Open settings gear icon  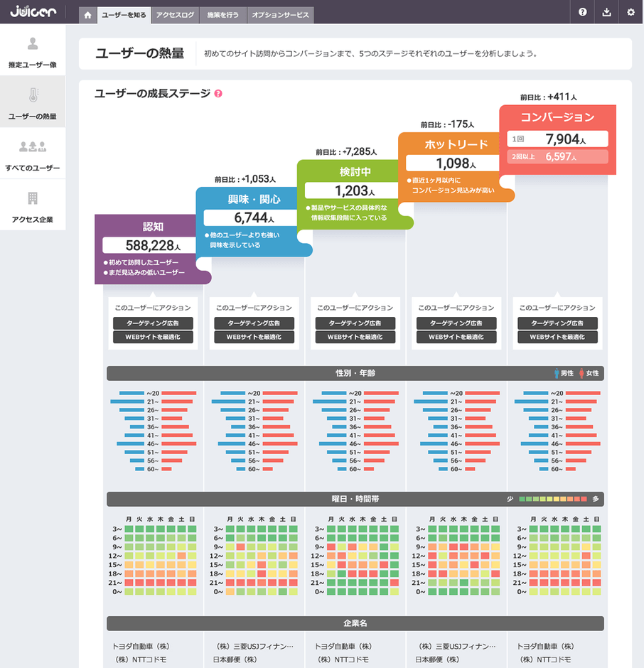pos(630,12)
